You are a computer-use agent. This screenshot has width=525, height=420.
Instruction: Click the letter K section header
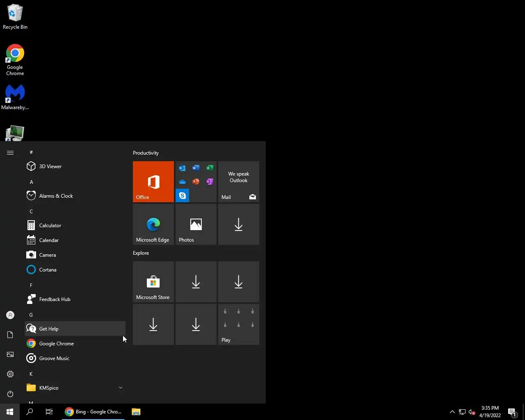[31, 374]
